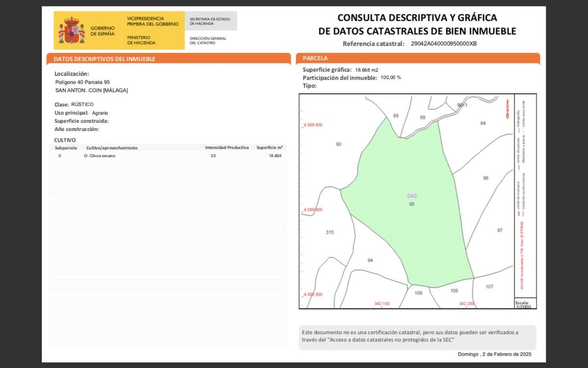Click the cadastral reference number 29042A040000950000XB
The width and height of the screenshot is (588, 368).
(x=443, y=44)
